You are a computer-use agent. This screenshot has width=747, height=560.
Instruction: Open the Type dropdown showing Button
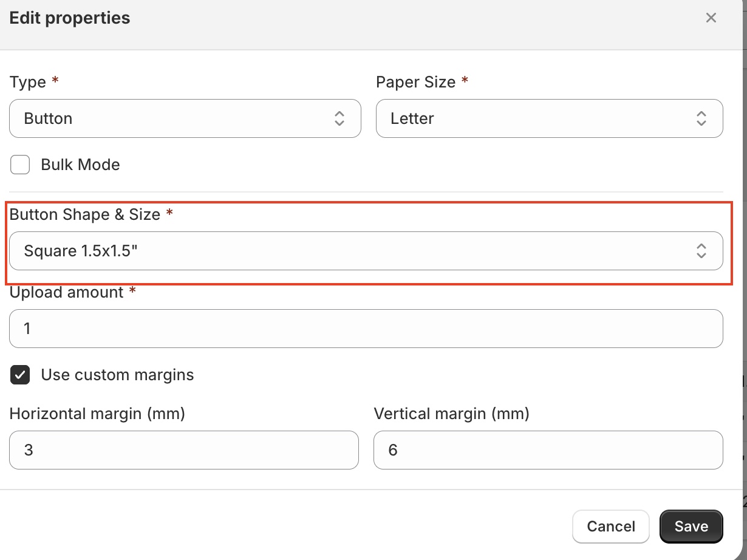pyautogui.click(x=176, y=118)
